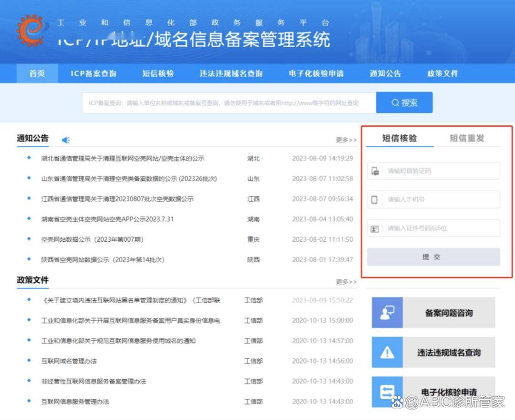Click the 政策文件 section heading

[x=32, y=280]
